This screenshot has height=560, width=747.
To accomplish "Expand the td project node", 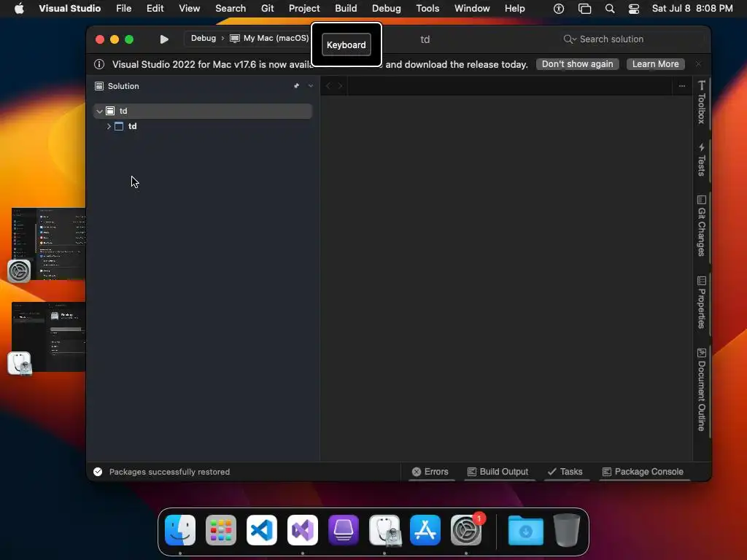I will coord(109,126).
